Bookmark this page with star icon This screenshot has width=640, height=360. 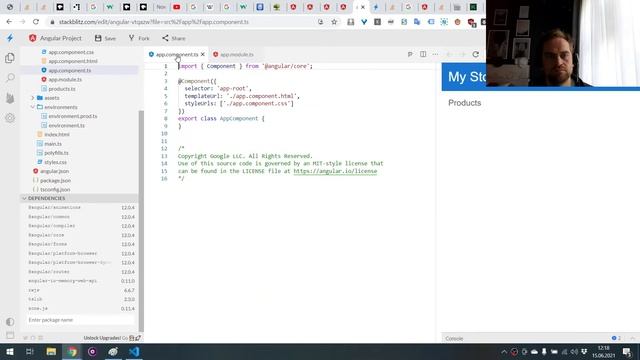click(334, 22)
